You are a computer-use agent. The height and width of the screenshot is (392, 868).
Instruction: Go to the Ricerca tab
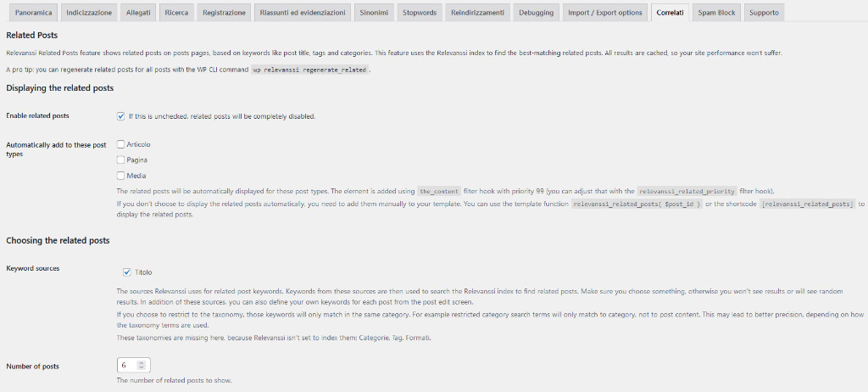[176, 12]
